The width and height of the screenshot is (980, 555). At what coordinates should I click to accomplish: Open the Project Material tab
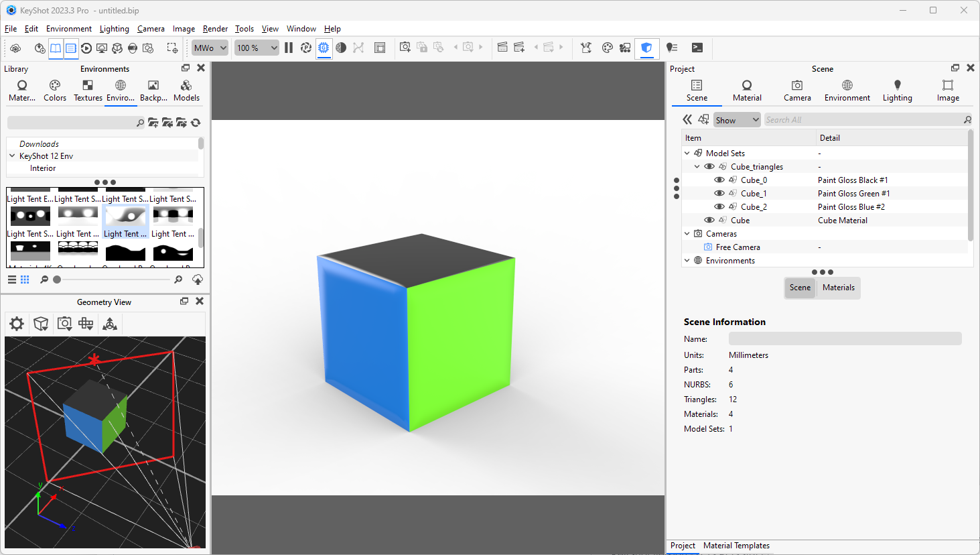pos(747,90)
